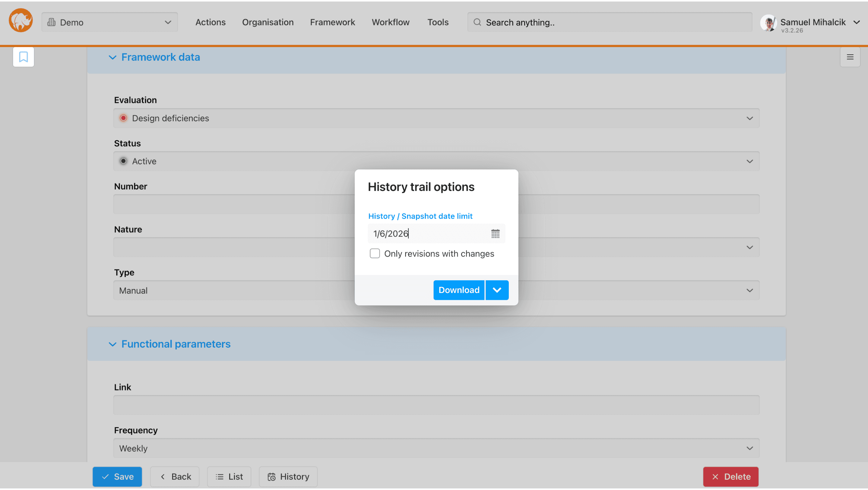The height and width of the screenshot is (490, 868).
Task: Collapse the Framework data section
Action: pyautogui.click(x=112, y=57)
